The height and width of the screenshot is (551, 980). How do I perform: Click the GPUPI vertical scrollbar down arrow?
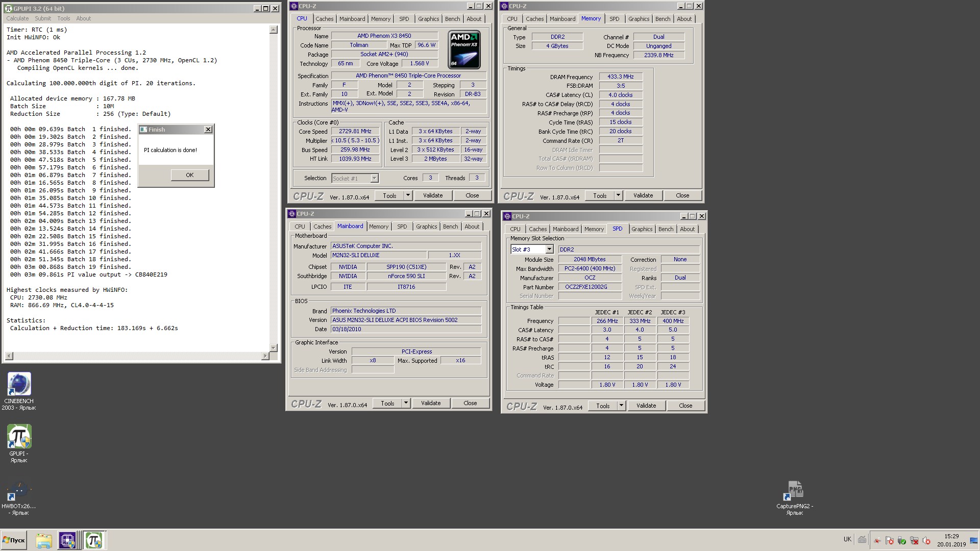(274, 348)
